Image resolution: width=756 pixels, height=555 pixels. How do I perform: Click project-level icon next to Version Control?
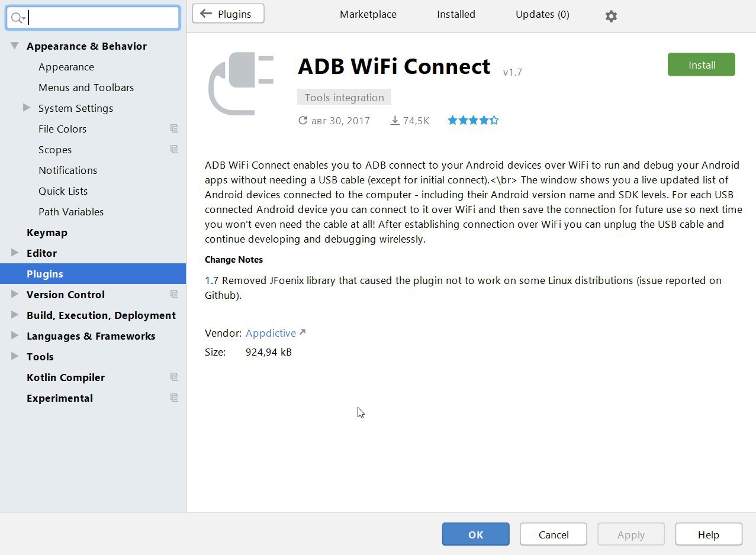[x=174, y=294]
